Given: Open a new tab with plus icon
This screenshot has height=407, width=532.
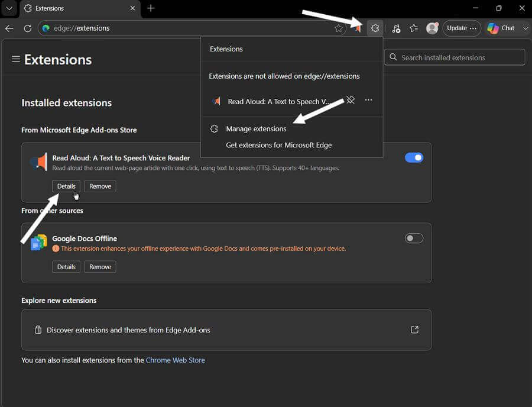Looking at the screenshot, I should 151,8.
